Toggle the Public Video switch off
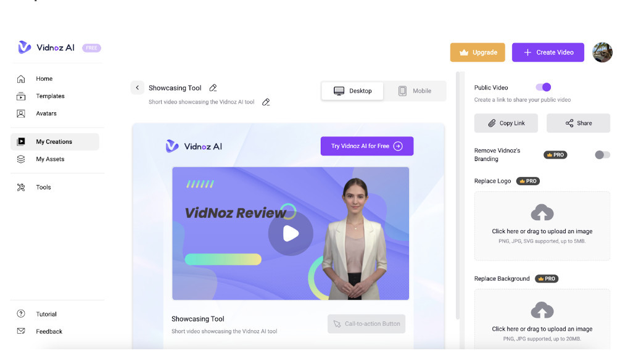This screenshot has width=628, height=364. (x=543, y=87)
